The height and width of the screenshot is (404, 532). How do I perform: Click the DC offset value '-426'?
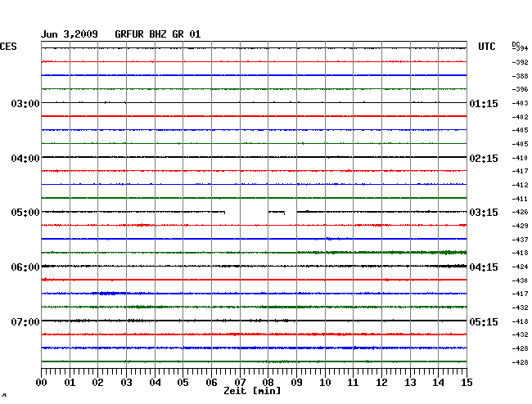coord(520,212)
